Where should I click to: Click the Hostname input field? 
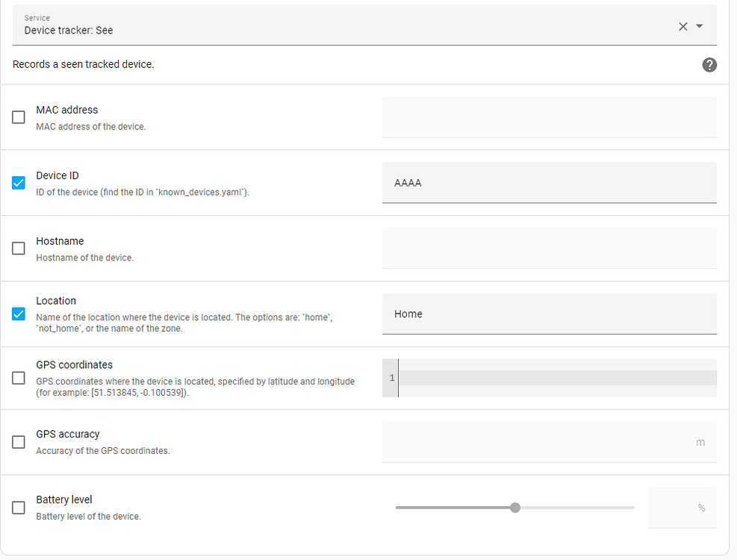[x=549, y=249]
